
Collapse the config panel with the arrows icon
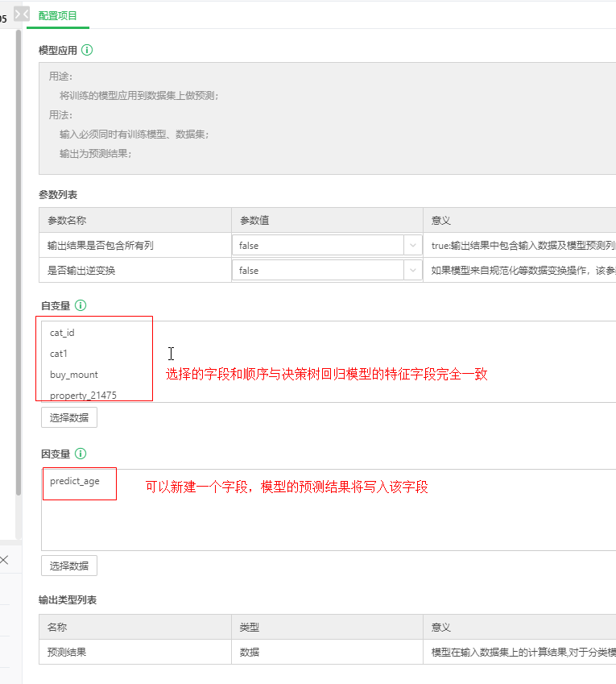22,15
